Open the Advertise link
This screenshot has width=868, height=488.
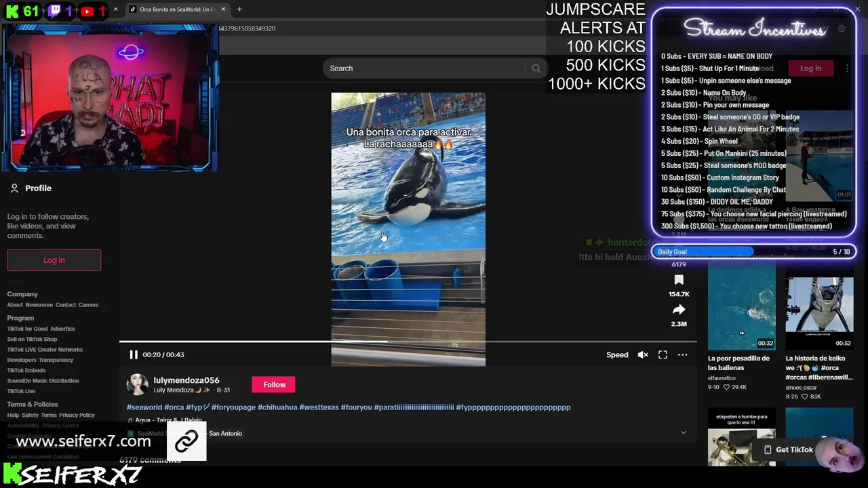click(x=62, y=329)
